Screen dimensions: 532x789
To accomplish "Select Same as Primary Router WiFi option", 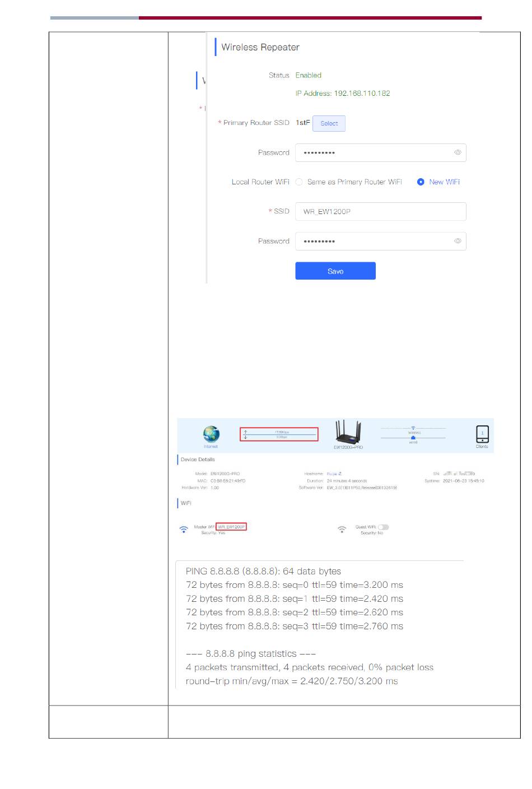I will coord(299,182).
